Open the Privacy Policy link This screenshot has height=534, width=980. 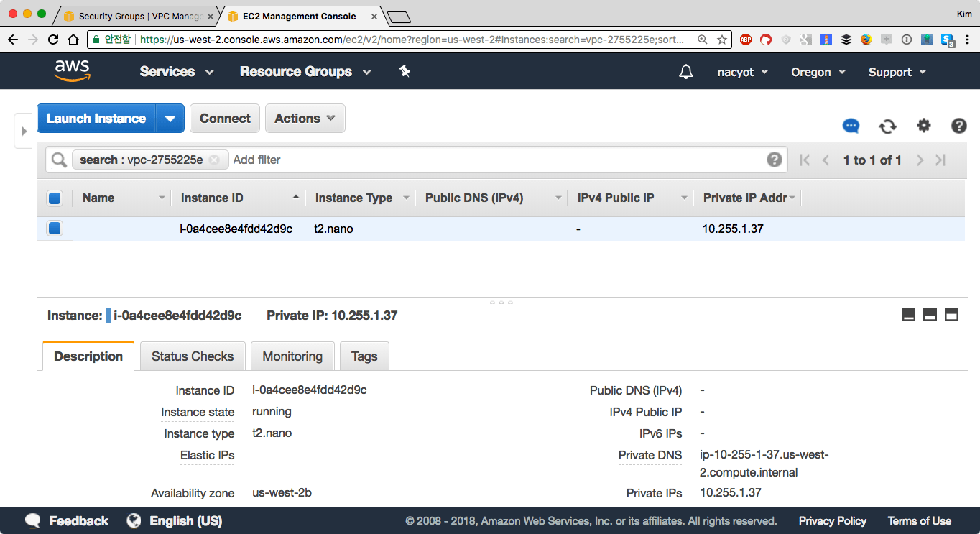click(832, 521)
